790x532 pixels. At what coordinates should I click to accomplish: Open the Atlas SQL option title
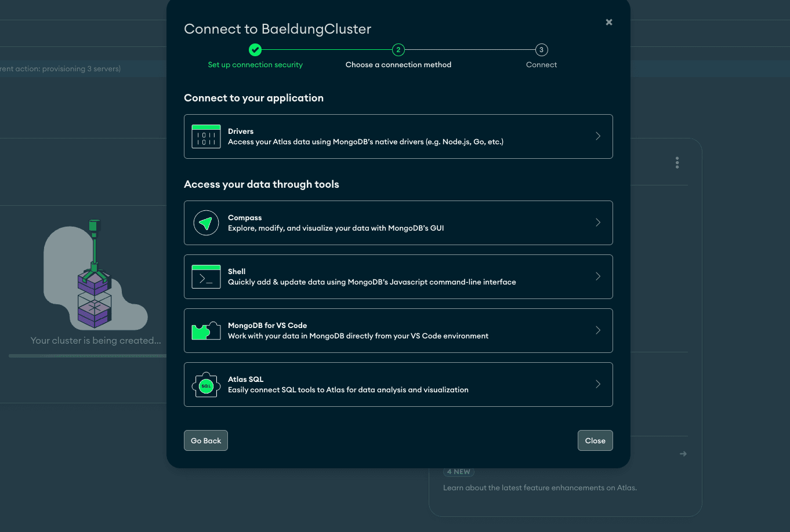[245, 380]
